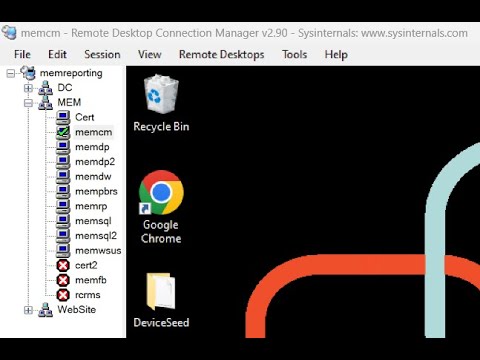Click the memdp computer icon
This screenshot has width=480, height=360.
(63, 147)
